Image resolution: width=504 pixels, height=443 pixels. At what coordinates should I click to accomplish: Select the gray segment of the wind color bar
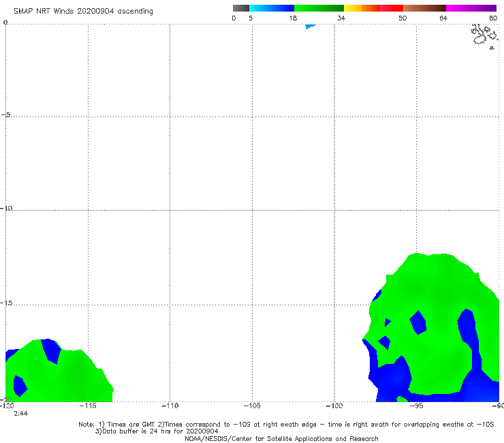coord(240,8)
